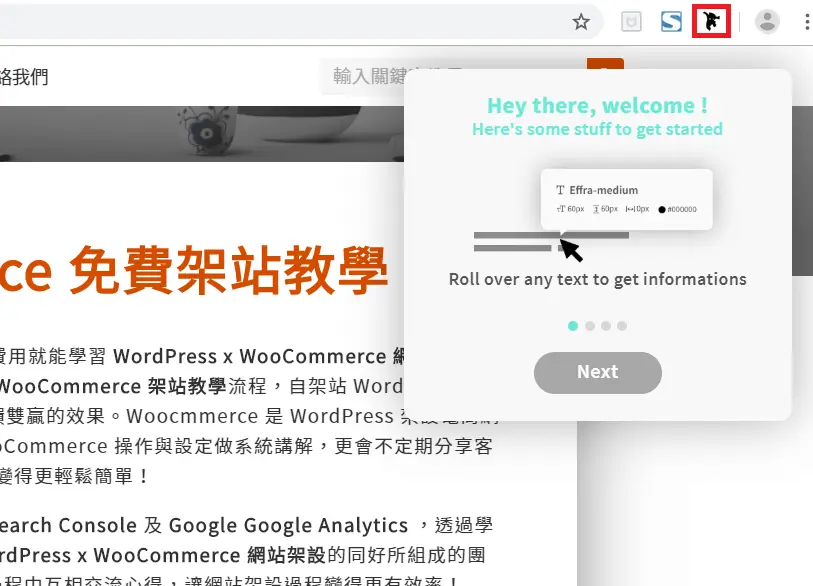Select the first onboarding page dot

[573, 326]
